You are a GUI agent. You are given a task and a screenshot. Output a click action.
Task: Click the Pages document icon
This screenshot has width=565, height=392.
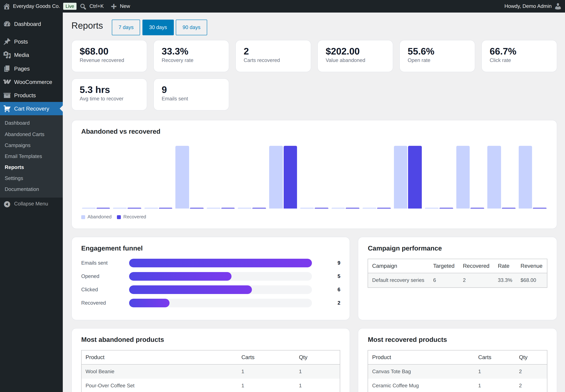[7, 69]
